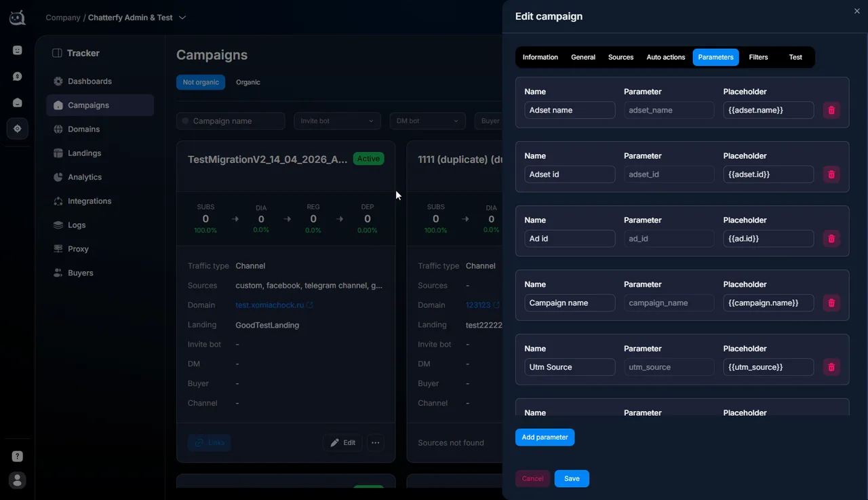Open the help question-mark icon
Screen dimensions: 868x500
(18, 457)
